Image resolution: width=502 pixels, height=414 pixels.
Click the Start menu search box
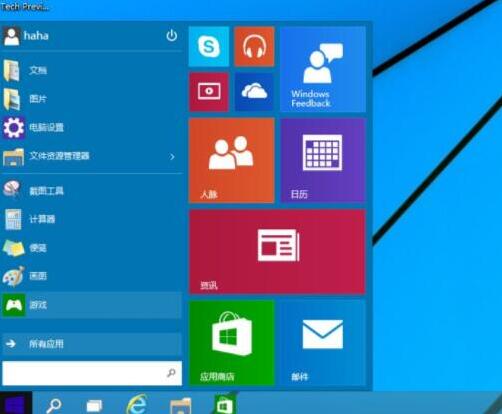click(92, 373)
